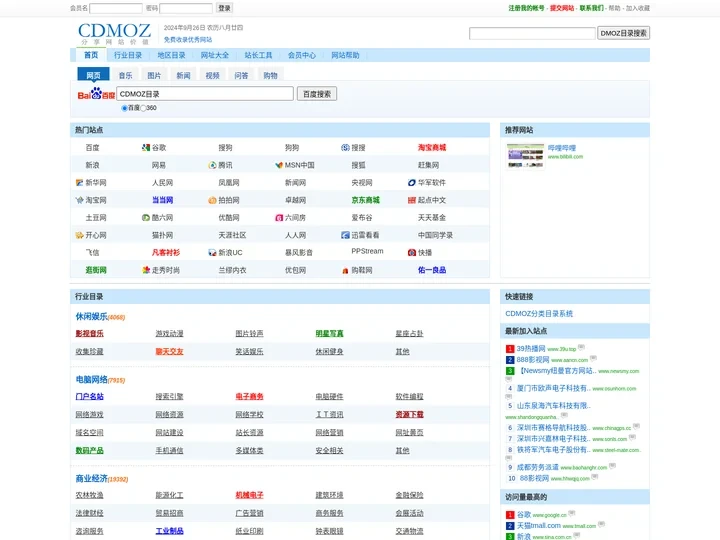Click the Taobao icon beside 淘宝网

[x=79, y=200]
